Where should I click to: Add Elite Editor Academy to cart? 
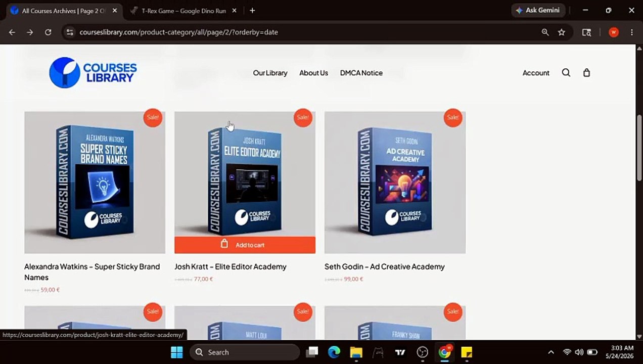click(245, 245)
